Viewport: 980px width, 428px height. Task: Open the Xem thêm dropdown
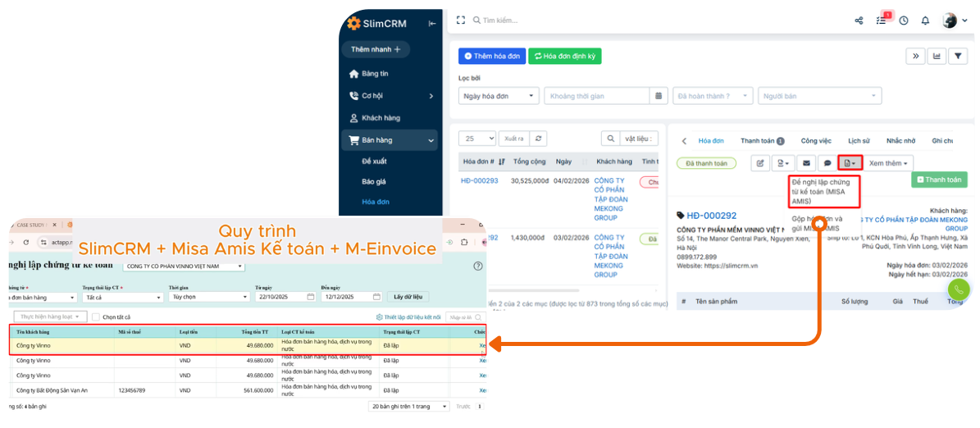click(889, 163)
